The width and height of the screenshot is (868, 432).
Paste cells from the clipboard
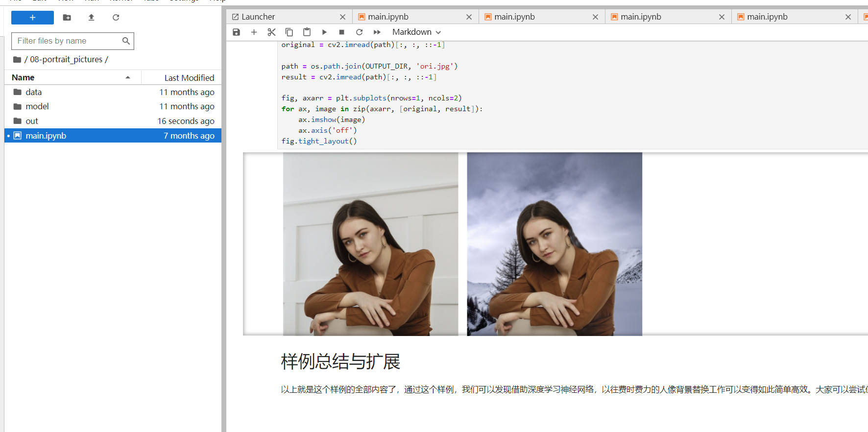(x=307, y=32)
